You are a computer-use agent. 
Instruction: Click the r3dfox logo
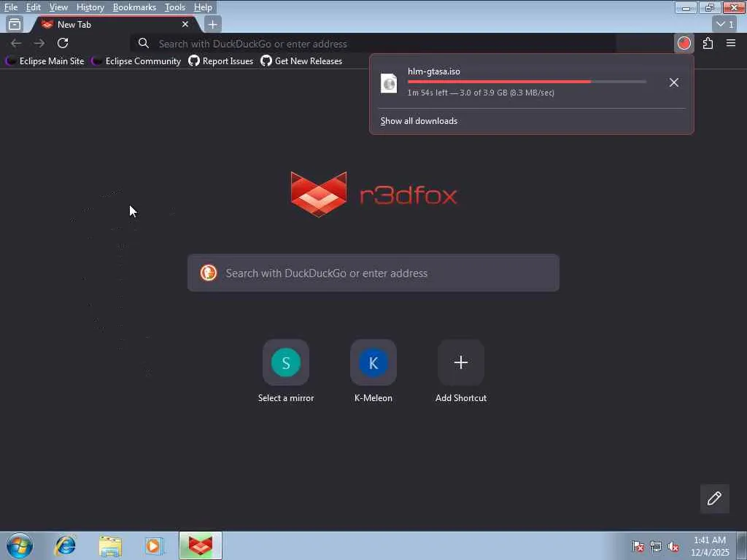(x=373, y=194)
